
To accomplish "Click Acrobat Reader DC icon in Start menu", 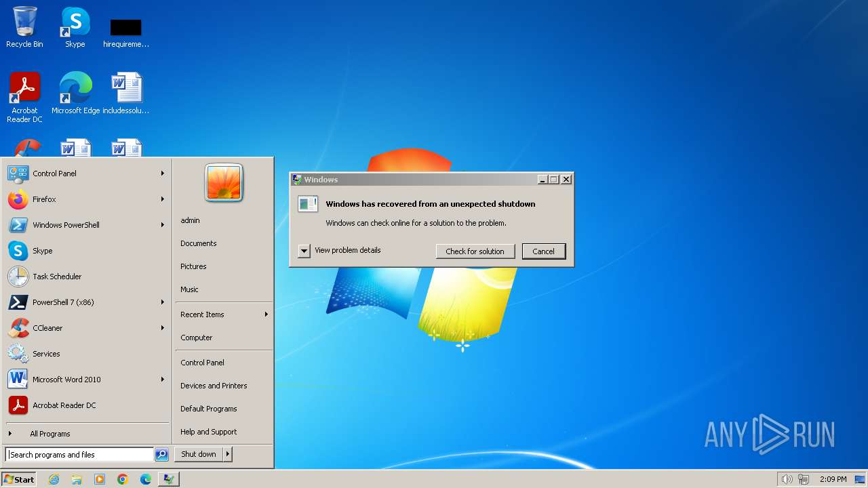I will [x=18, y=405].
